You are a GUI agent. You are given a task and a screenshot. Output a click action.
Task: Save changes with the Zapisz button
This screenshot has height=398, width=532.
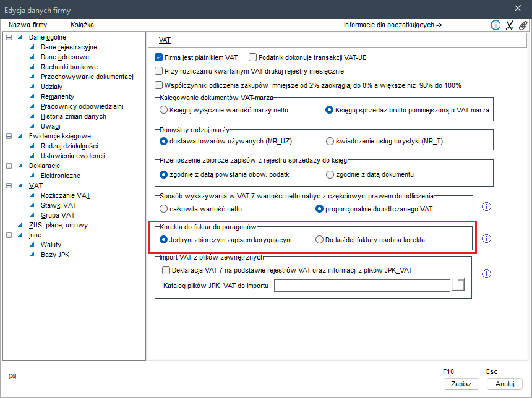[461, 384]
